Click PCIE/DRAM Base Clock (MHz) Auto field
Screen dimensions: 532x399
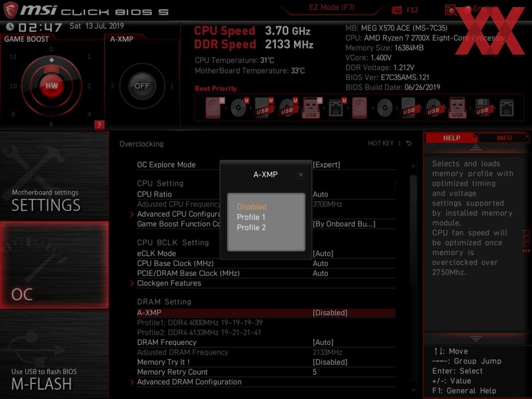[x=320, y=273]
